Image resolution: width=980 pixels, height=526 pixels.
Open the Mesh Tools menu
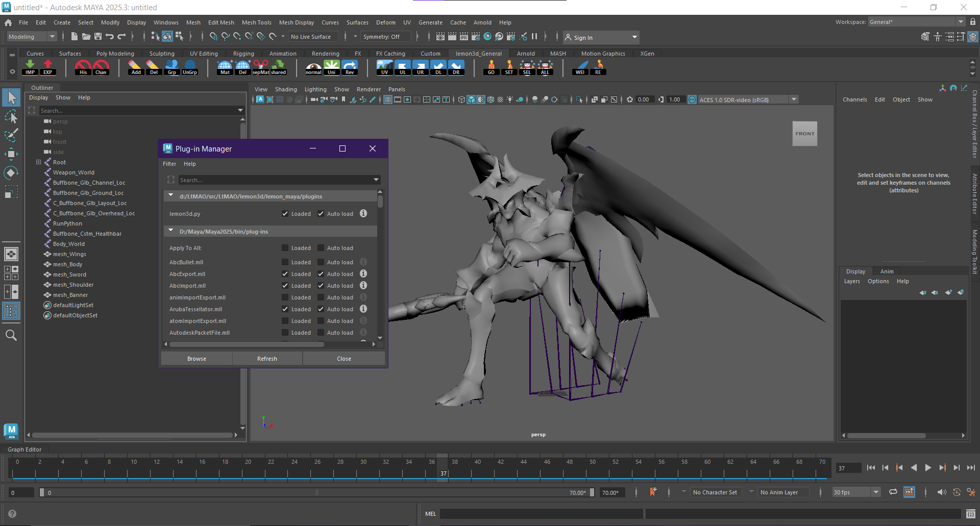coord(256,22)
